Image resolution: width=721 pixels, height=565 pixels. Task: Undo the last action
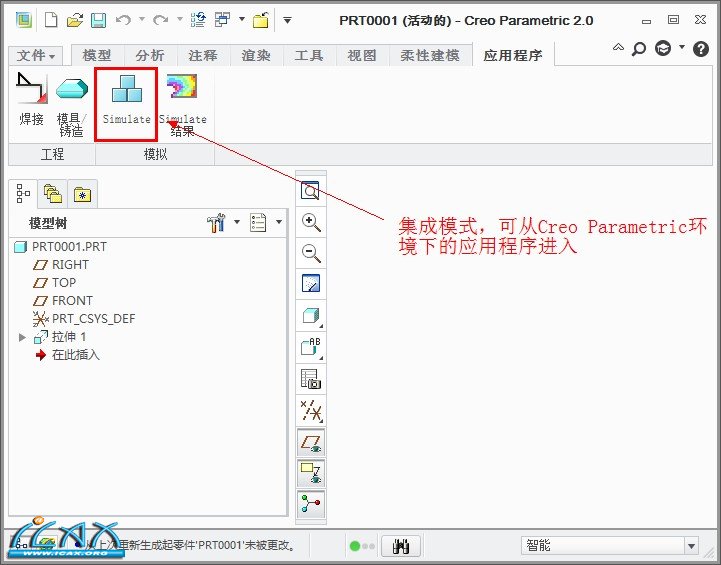click(x=123, y=20)
